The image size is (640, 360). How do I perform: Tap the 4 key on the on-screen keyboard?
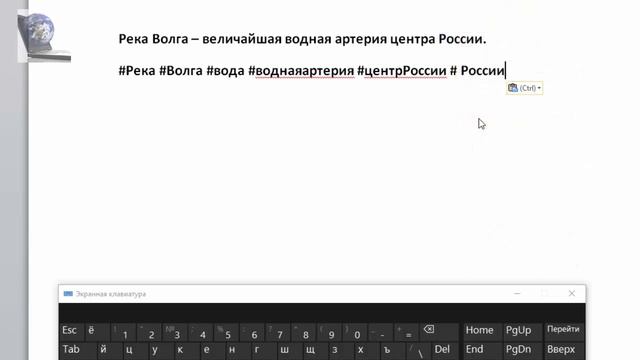click(200, 332)
